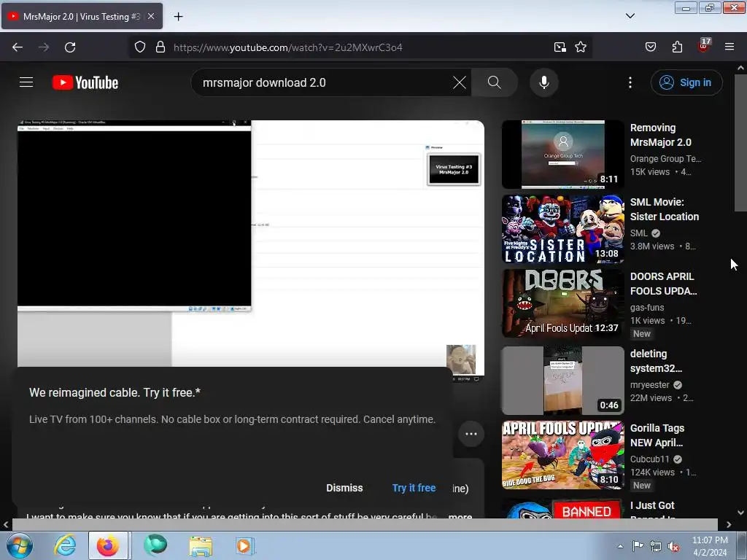Open DOORS APRIL FOOLS UPDA... title
This screenshot has height=560, width=747.
coord(663,284)
